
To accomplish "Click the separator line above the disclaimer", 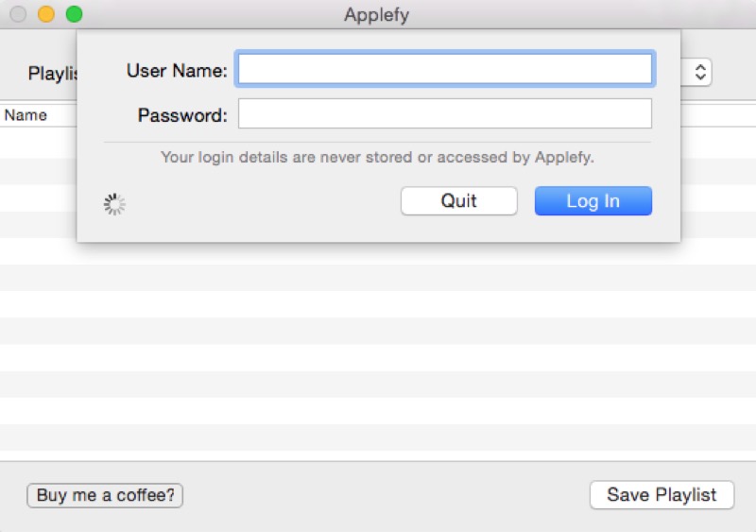I will 377,142.
